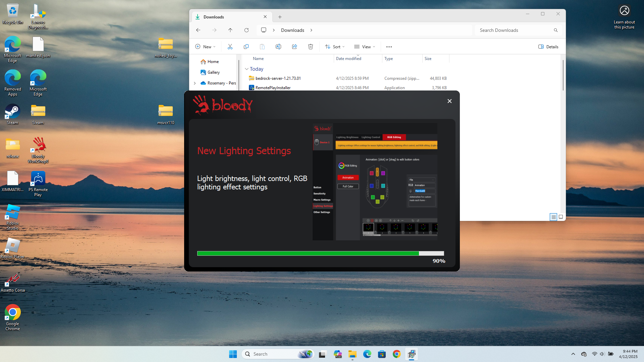Screen dimensions: 644x362
Task: Open the View dropdown menu
Action: [365, 47]
